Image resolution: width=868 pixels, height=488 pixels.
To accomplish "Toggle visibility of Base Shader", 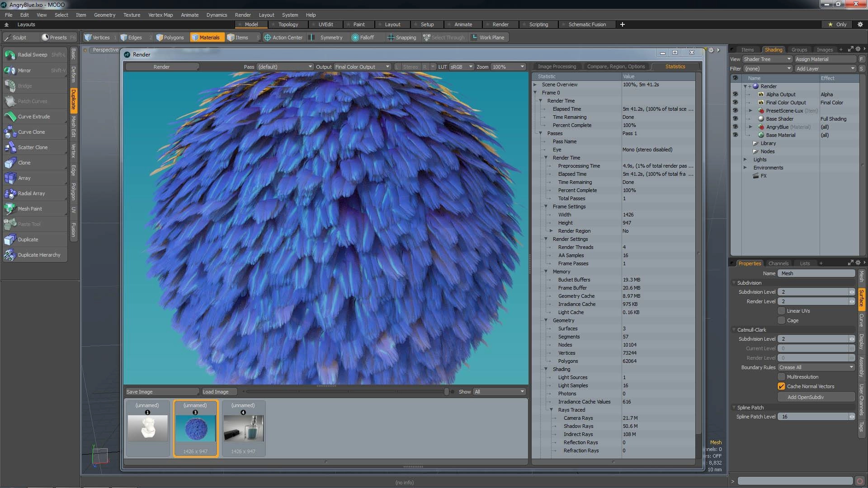I will pyautogui.click(x=735, y=119).
